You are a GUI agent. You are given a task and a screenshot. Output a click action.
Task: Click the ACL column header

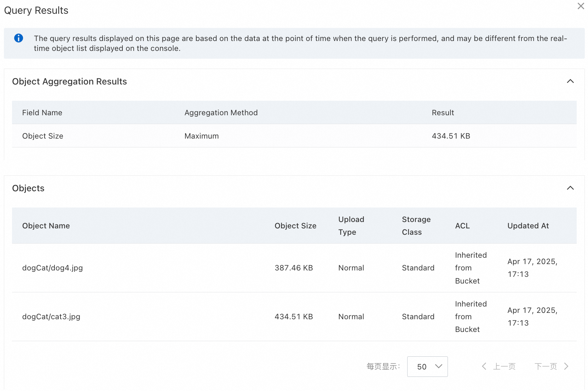click(x=462, y=226)
